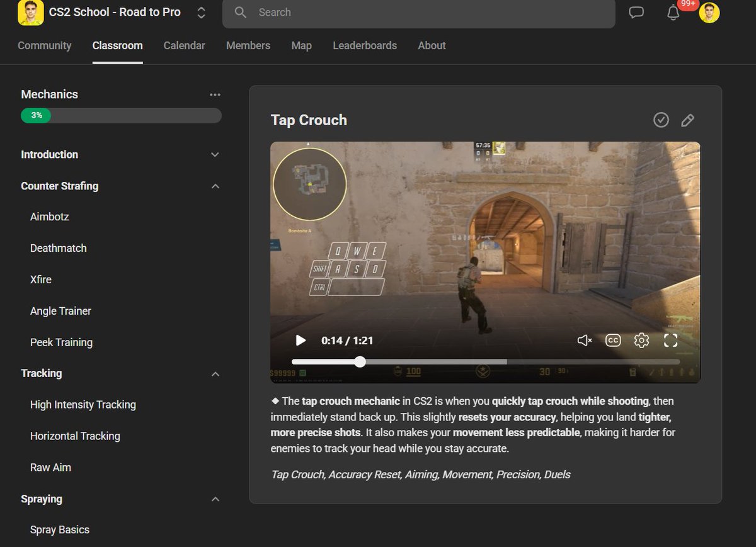The width and height of the screenshot is (756, 547).
Task: Click the Introduction section label
Action: pos(49,155)
